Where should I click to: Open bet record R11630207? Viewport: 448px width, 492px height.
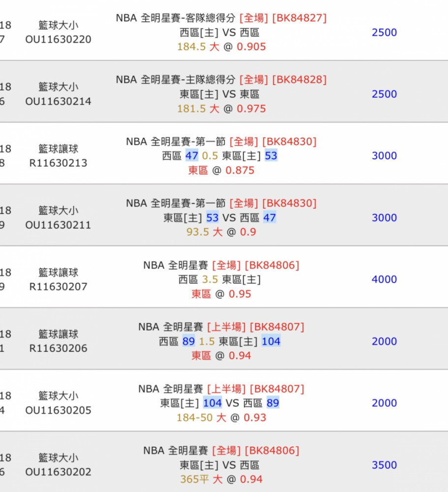[59, 286]
